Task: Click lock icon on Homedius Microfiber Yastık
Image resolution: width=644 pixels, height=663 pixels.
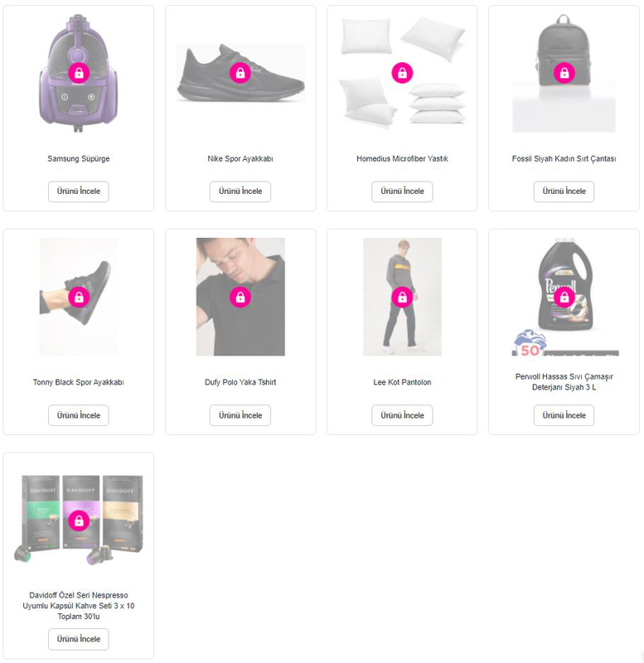Action: point(402,73)
